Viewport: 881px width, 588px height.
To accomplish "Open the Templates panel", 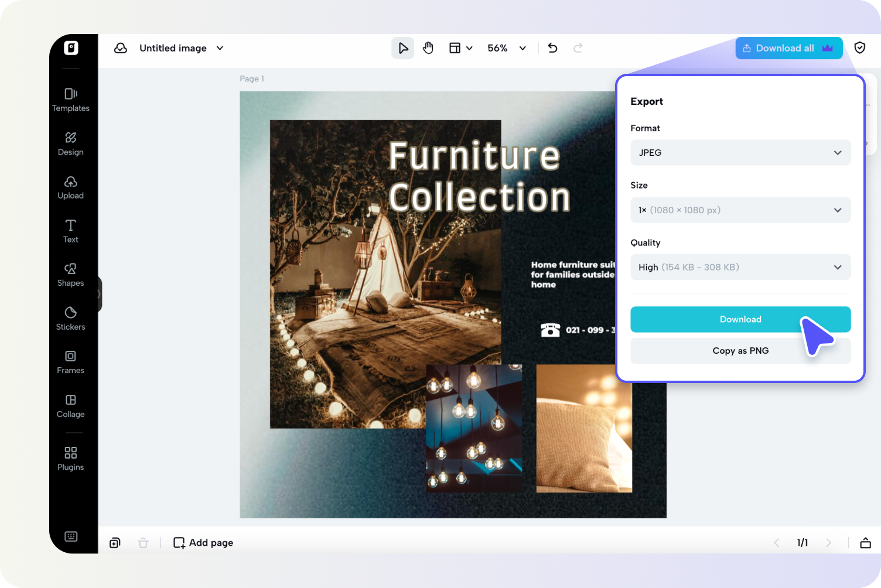I will pos(70,100).
